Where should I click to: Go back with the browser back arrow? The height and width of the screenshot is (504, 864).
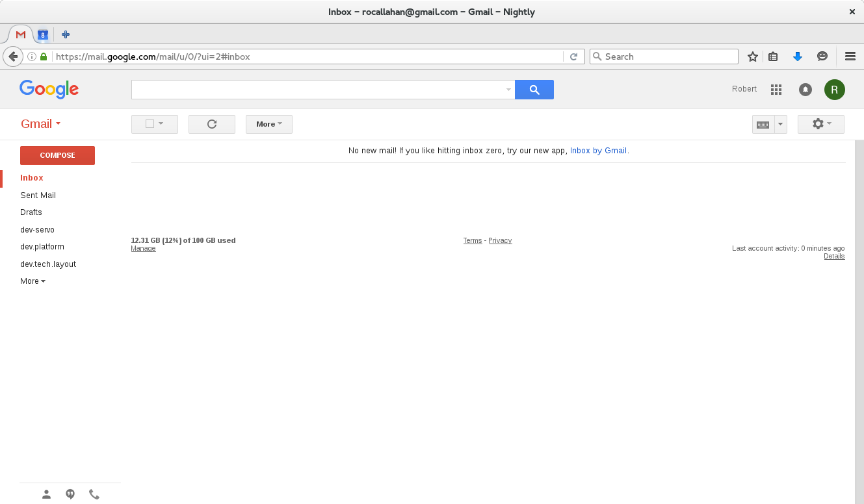pos(13,57)
